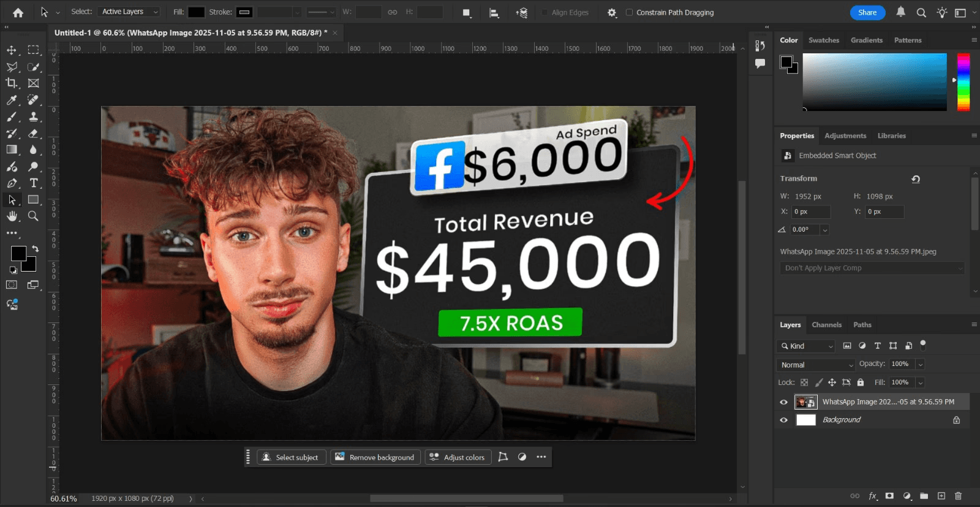
Task: Select the Eyedropper tool
Action: pyautogui.click(x=12, y=100)
